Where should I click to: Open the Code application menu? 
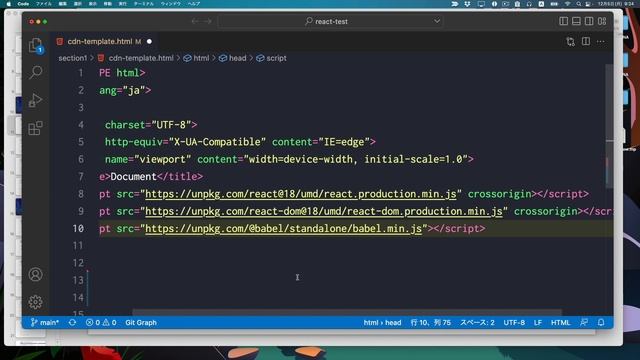(x=23, y=4)
